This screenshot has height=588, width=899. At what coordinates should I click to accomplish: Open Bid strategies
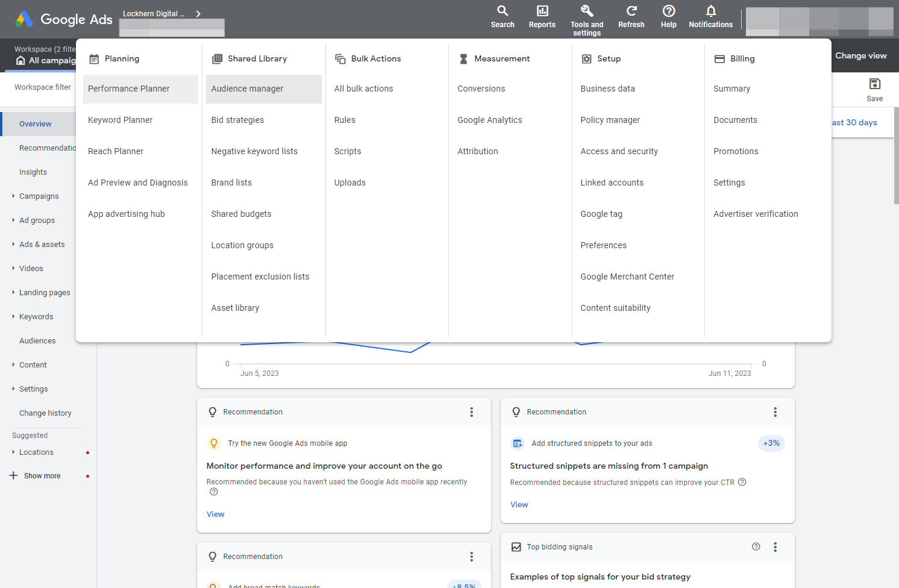pos(237,120)
